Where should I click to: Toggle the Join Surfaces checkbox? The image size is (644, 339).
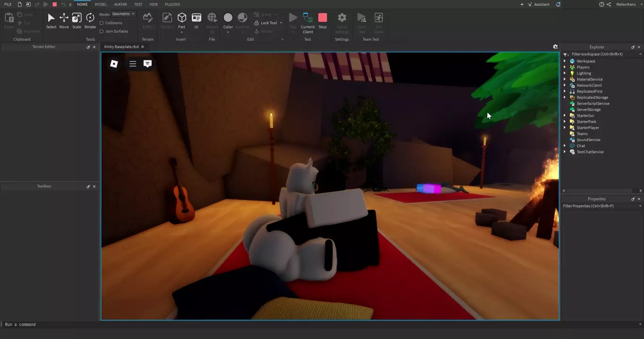point(102,32)
